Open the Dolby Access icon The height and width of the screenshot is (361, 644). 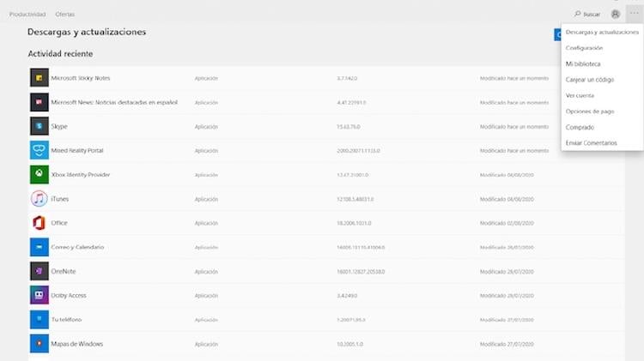point(39,295)
